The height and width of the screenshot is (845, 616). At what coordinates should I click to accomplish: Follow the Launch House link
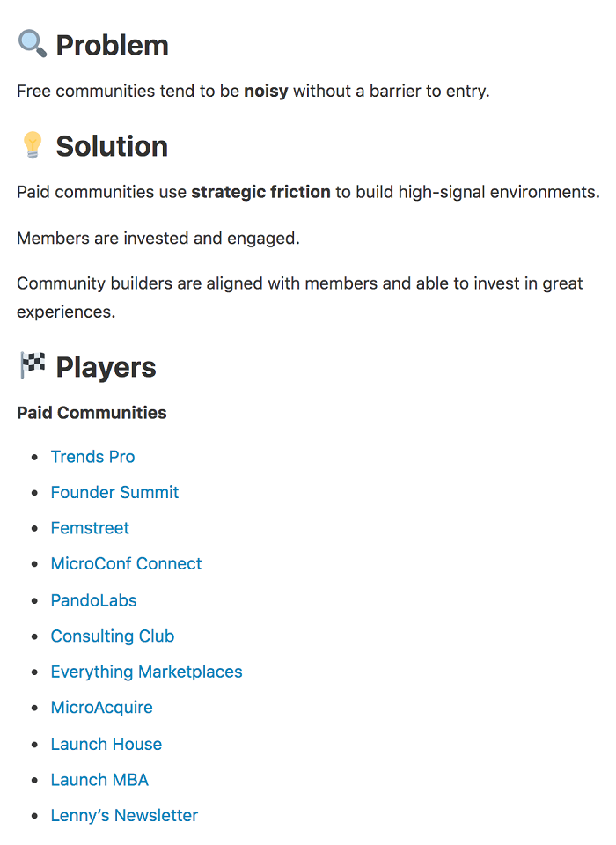(x=106, y=745)
